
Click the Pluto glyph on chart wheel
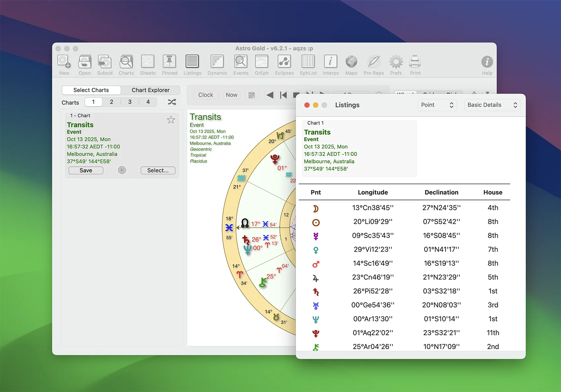point(275,159)
